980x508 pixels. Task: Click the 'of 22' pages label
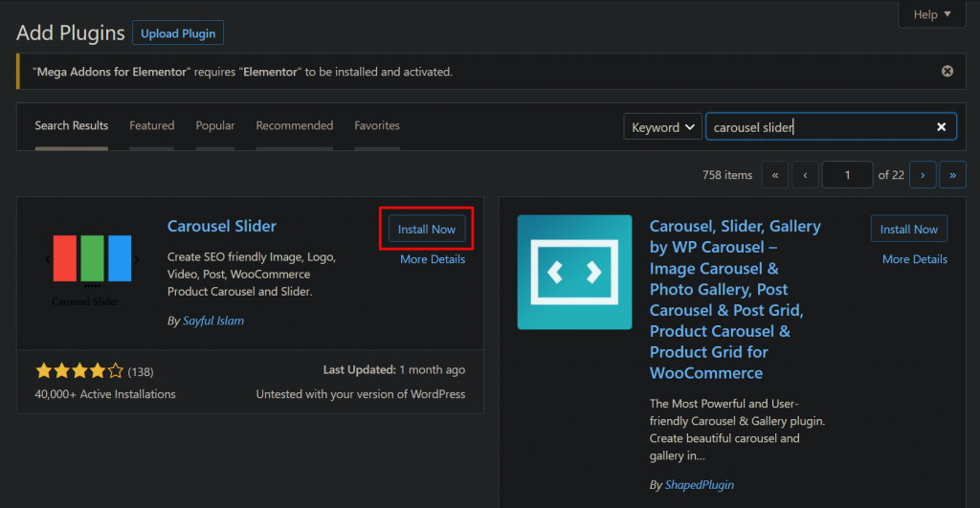pos(891,175)
